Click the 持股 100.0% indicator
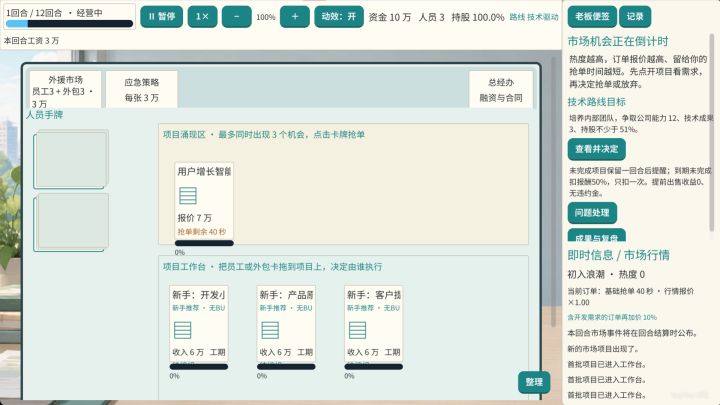 pos(478,17)
